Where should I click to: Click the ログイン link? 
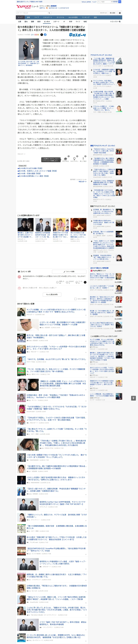pyautogui.click(x=42, y=8)
